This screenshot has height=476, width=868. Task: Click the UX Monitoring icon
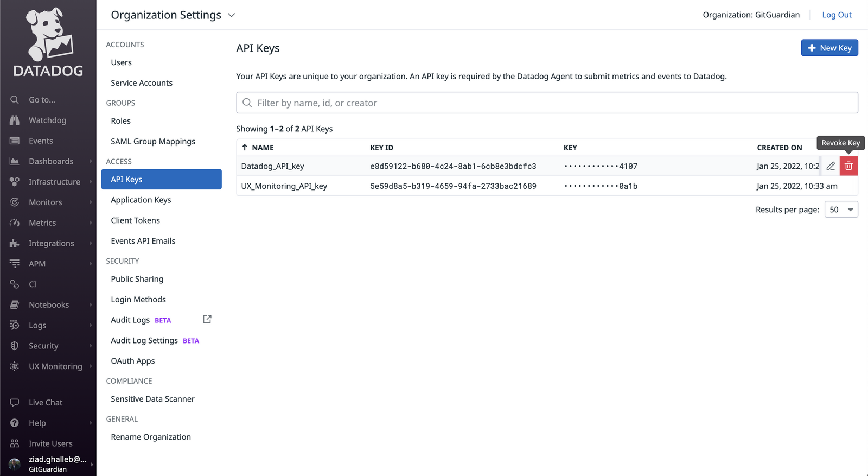(15, 366)
